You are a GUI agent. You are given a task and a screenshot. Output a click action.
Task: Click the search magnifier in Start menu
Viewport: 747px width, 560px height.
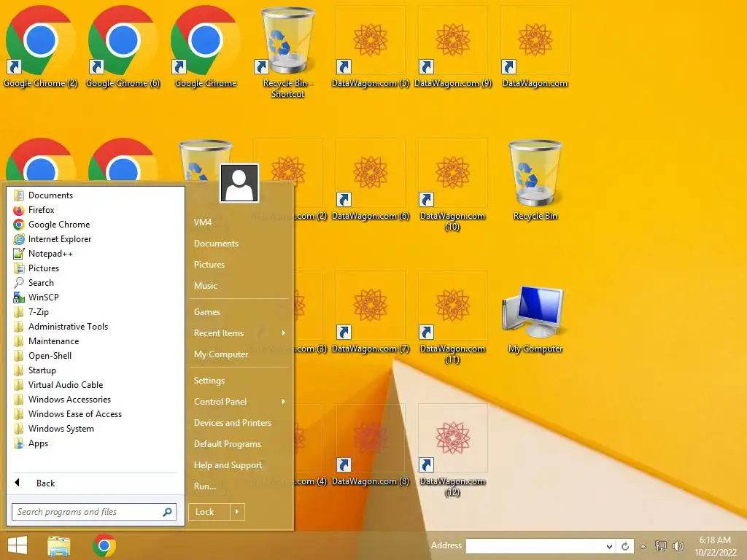pos(167,512)
